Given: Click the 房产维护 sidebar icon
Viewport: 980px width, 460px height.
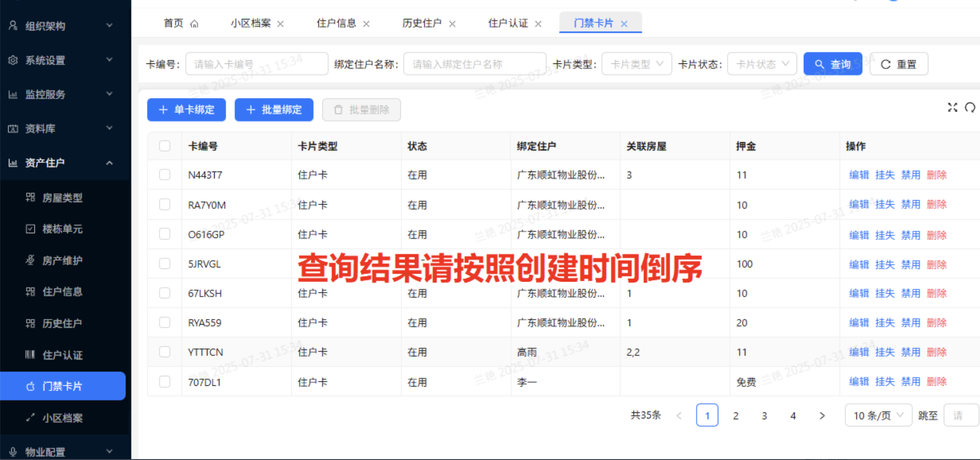Looking at the screenshot, I should 30,260.
